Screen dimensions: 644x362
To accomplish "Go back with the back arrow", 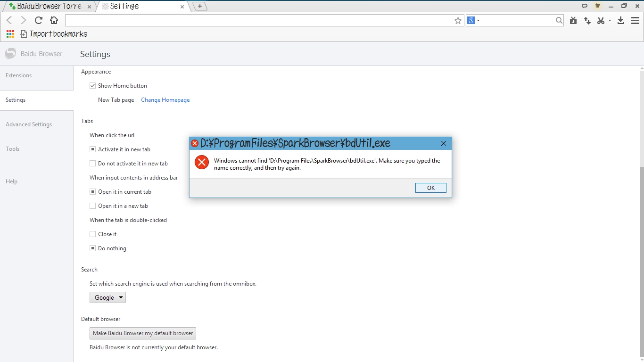I will pyautogui.click(x=9, y=20).
